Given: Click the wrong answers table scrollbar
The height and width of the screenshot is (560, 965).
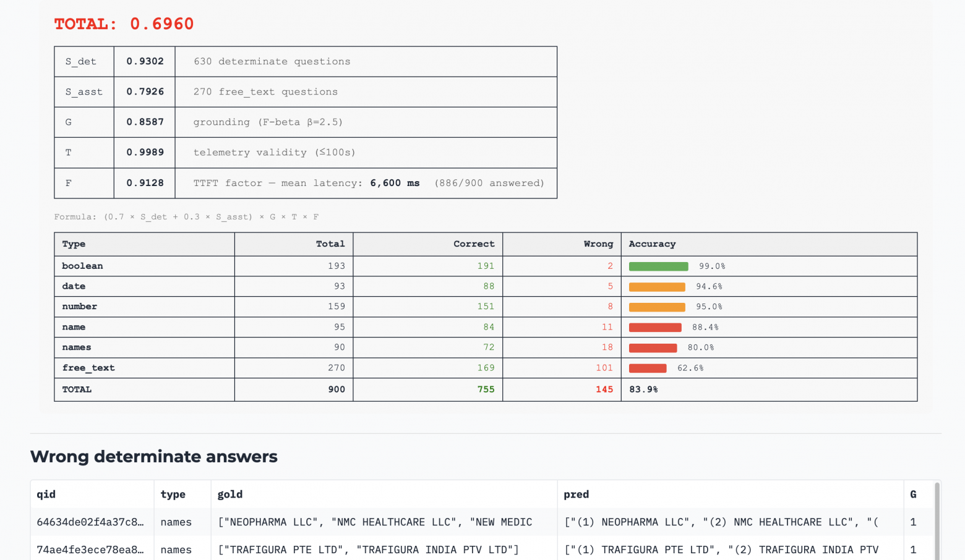Looking at the screenshot, I should coord(937,521).
